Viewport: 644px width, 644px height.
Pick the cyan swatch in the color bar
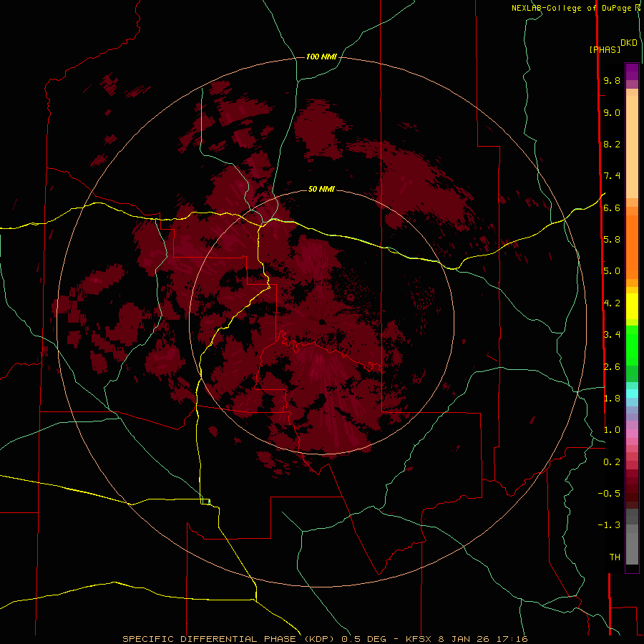pyautogui.click(x=632, y=394)
